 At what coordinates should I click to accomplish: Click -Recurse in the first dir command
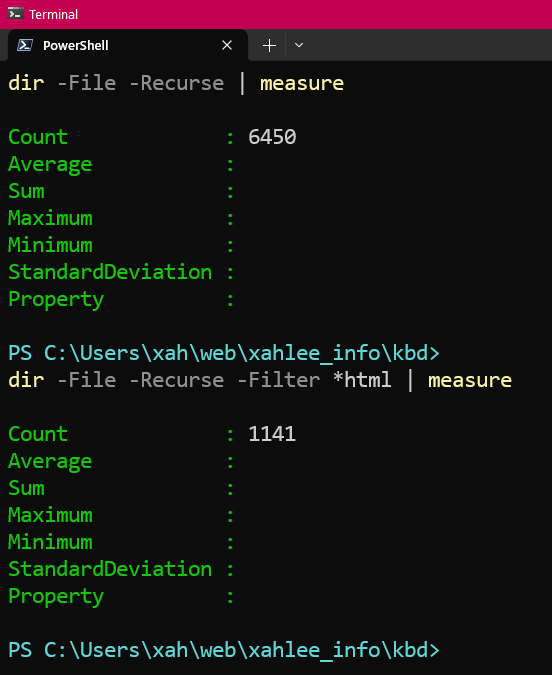177,83
